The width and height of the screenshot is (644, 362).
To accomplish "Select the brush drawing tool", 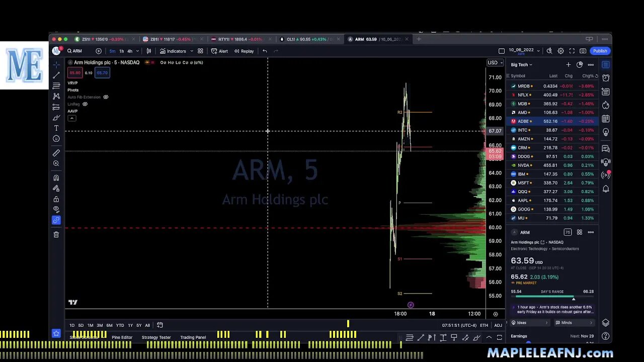I will (x=56, y=118).
